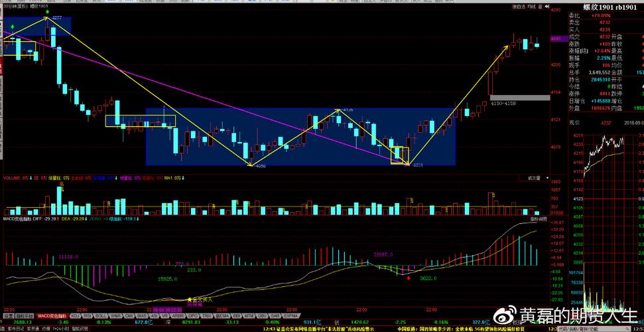Open the 指标平台 button
Image resolution: width=644 pixels, height=332 pixels.
tap(23, 316)
